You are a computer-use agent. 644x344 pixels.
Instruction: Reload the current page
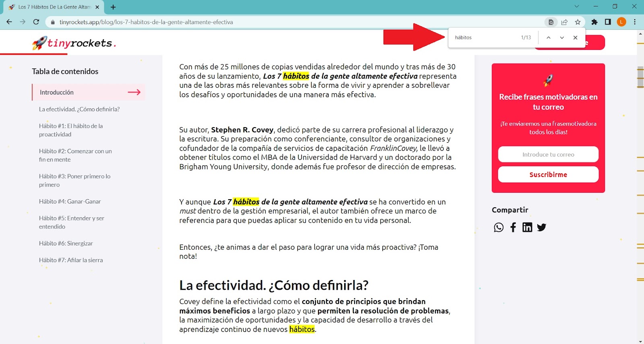(36, 22)
